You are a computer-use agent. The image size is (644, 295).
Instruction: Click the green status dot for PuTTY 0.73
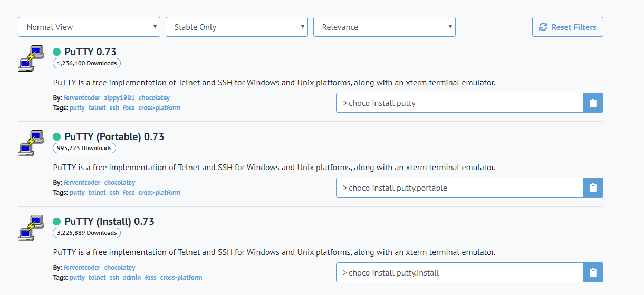[57, 52]
